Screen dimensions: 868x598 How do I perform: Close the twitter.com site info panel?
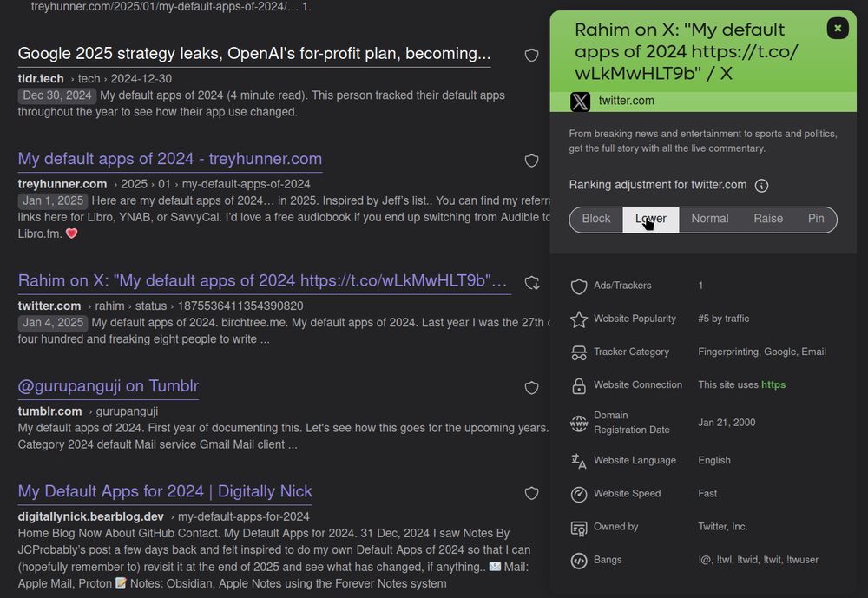click(838, 28)
